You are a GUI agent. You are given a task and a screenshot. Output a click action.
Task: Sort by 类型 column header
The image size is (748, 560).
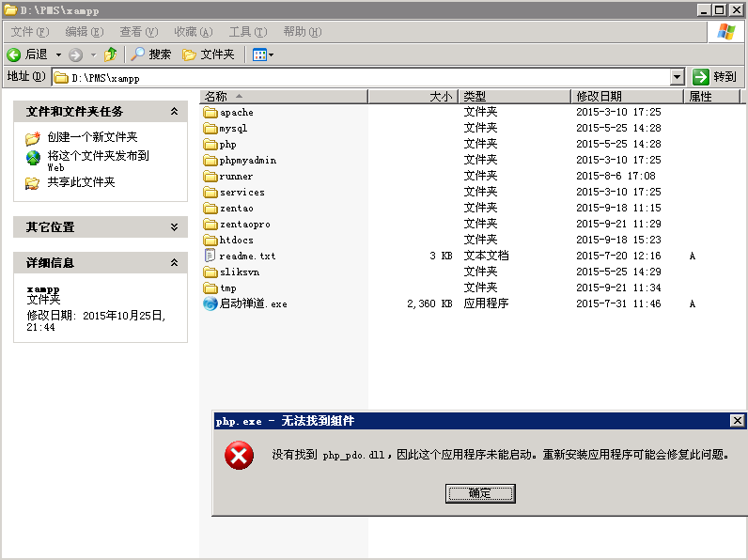pyautogui.click(x=514, y=97)
